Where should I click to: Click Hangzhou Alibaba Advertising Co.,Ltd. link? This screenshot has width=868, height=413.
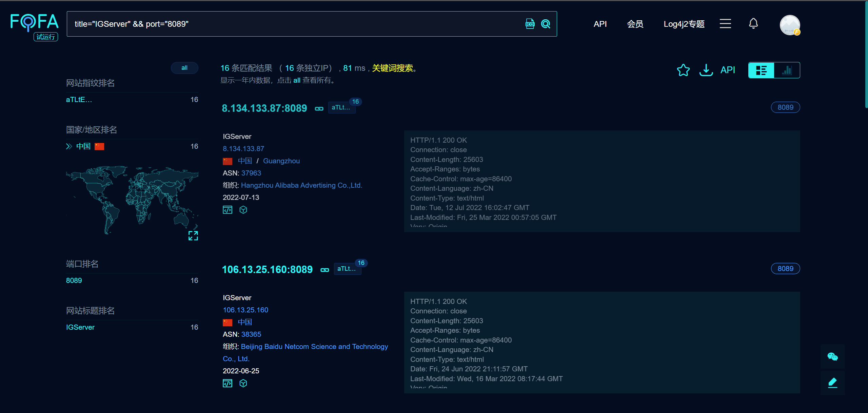point(301,185)
